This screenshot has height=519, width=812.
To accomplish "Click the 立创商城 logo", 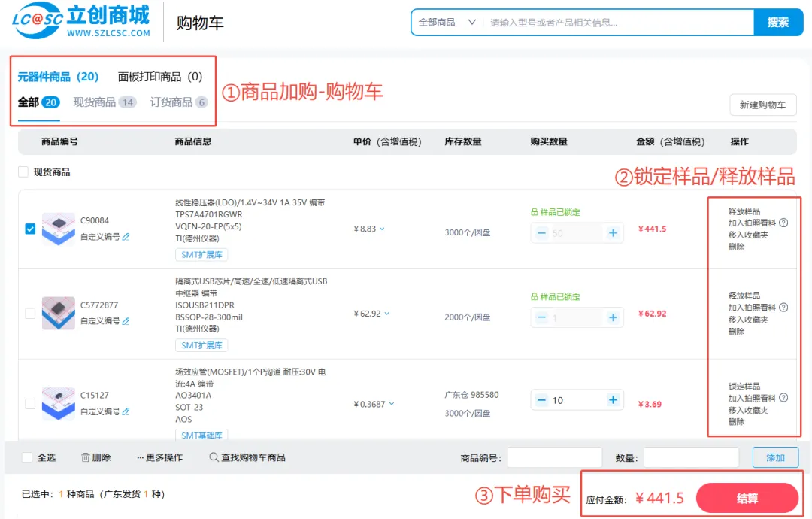I will tap(81, 22).
